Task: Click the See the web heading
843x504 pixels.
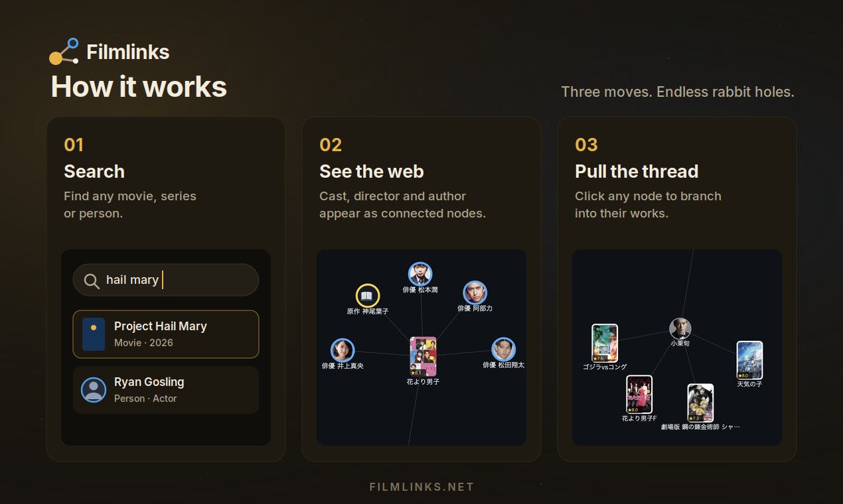Action: click(372, 171)
